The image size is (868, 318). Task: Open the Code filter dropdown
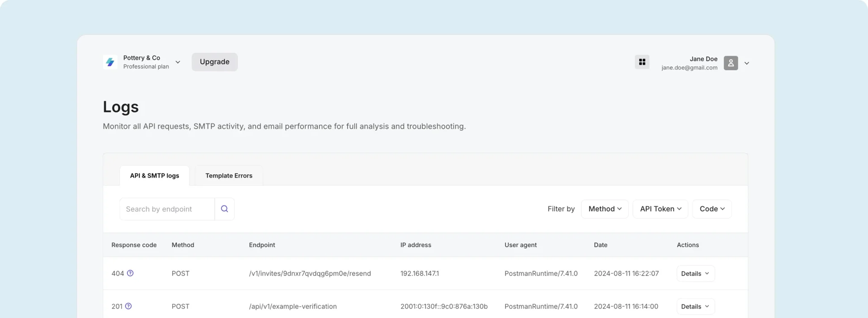[712, 209]
